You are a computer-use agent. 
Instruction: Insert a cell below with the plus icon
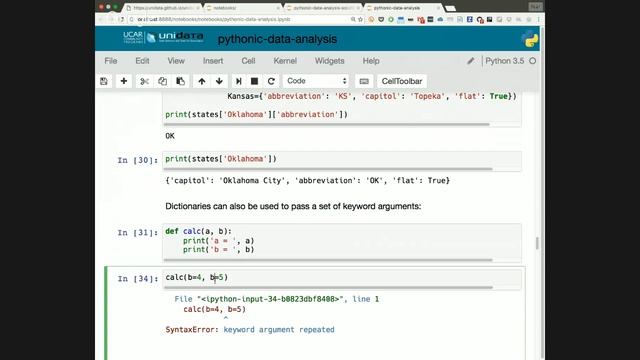tap(124, 81)
